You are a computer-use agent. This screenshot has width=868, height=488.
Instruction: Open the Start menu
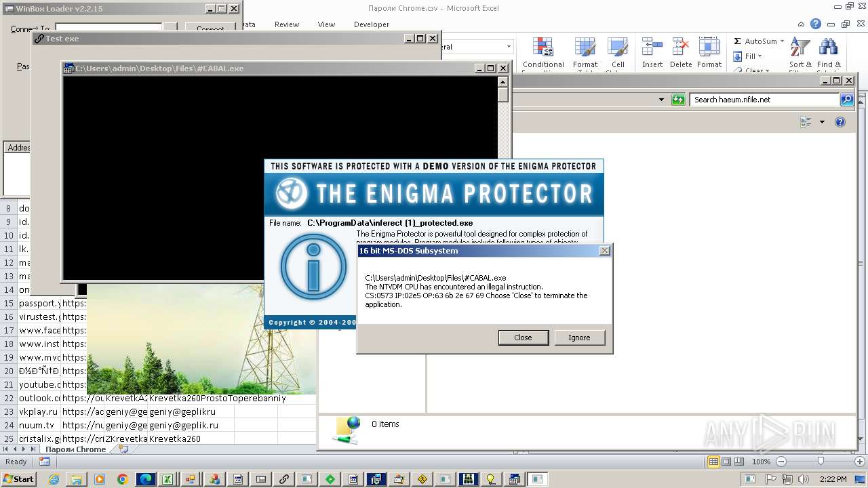(x=18, y=479)
